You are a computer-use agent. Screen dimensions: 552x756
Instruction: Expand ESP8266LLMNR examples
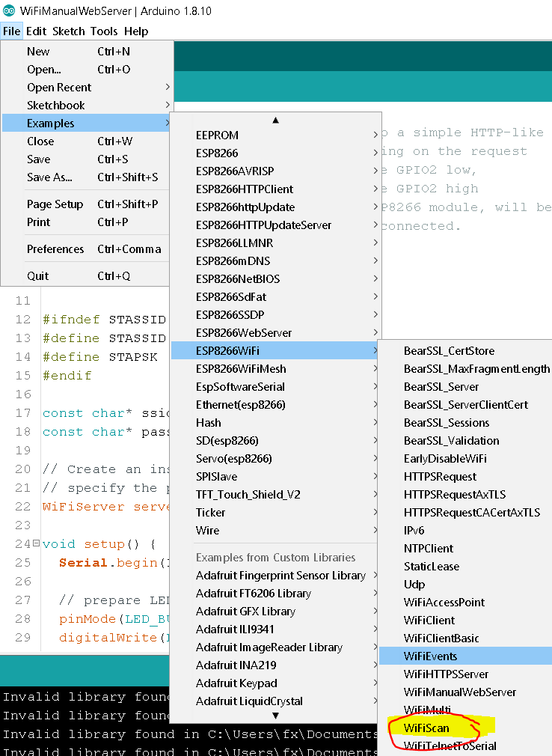click(275, 243)
